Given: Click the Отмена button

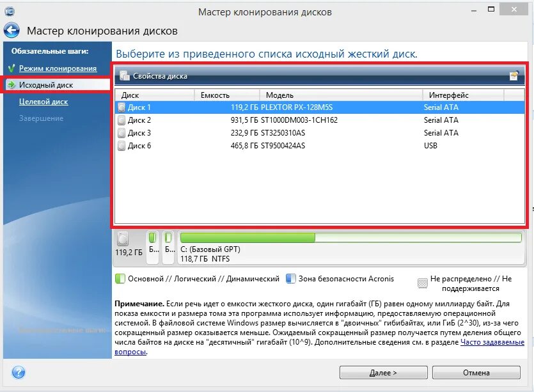Looking at the screenshot, I should pos(476,373).
